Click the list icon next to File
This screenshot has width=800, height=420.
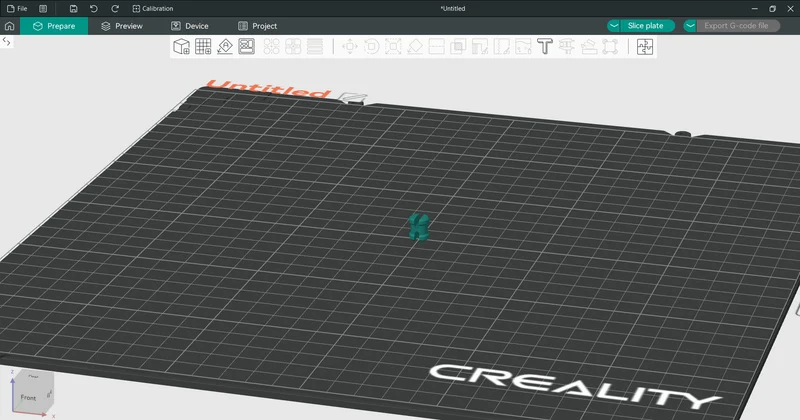tap(43, 9)
